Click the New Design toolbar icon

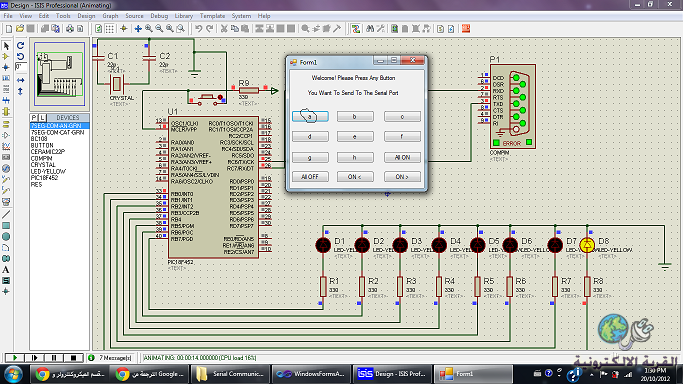tap(9, 29)
